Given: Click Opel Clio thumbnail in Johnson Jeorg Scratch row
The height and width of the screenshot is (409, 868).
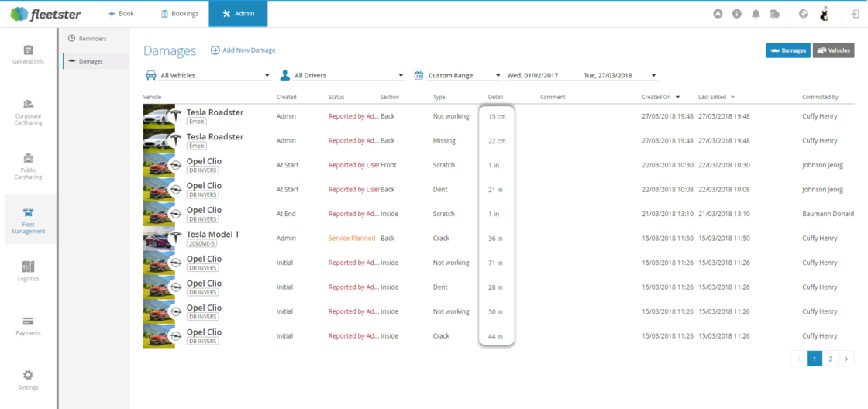Looking at the screenshot, I should pos(159,165).
